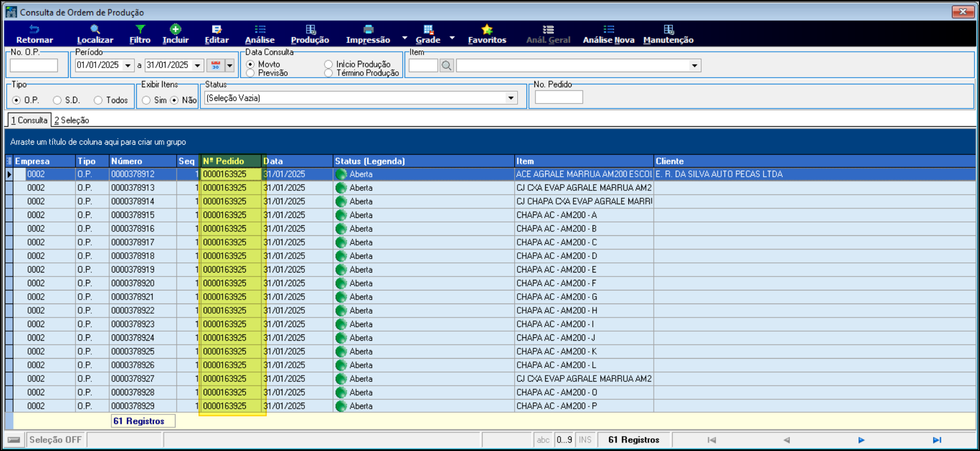Click the Seq column header
Viewport: 980px width, 451px height.
(x=188, y=161)
